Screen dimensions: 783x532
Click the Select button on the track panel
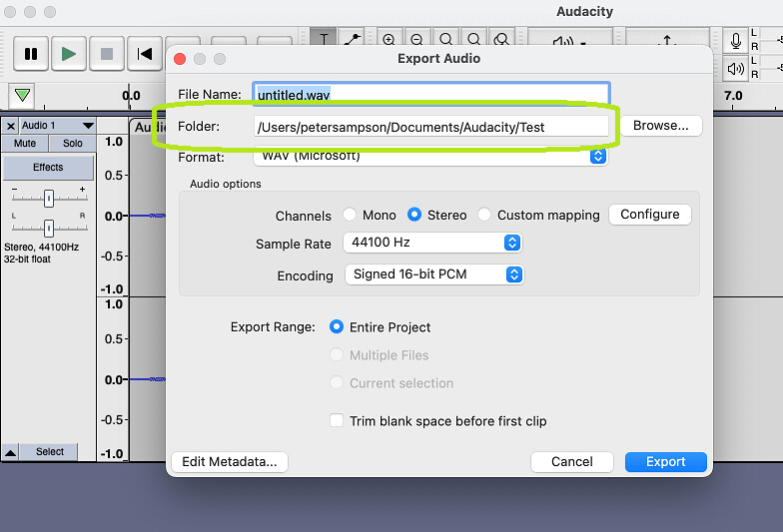click(x=50, y=451)
